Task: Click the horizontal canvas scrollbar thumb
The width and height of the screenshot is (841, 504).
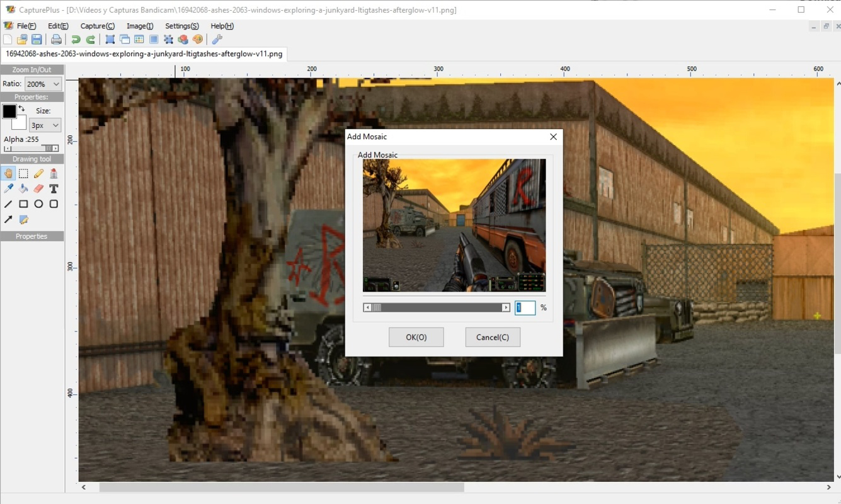Action: pyautogui.click(x=282, y=487)
